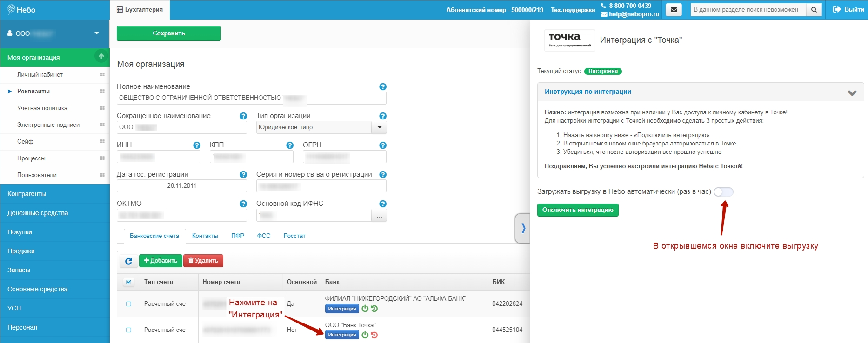The width and height of the screenshot is (868, 343).
Task: Switch to the ПФР tab
Action: (238, 236)
